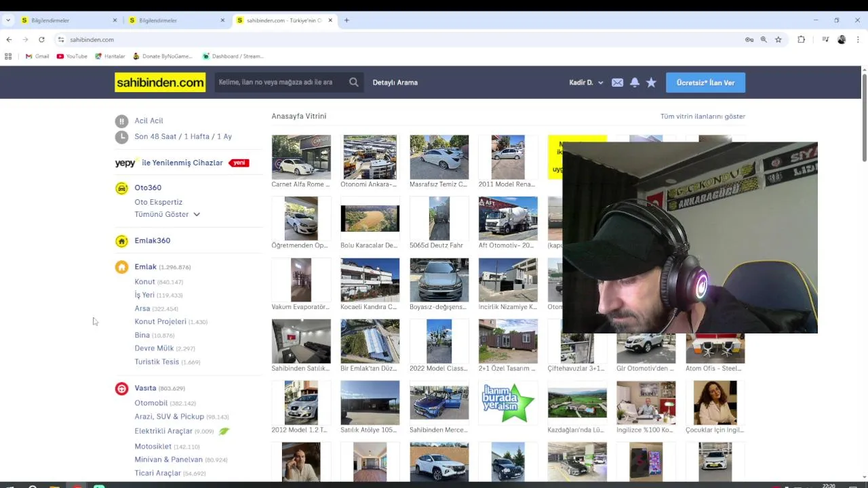Switch to first Bilgilendirmeler tab
The height and width of the screenshot is (488, 868).
coord(68,20)
